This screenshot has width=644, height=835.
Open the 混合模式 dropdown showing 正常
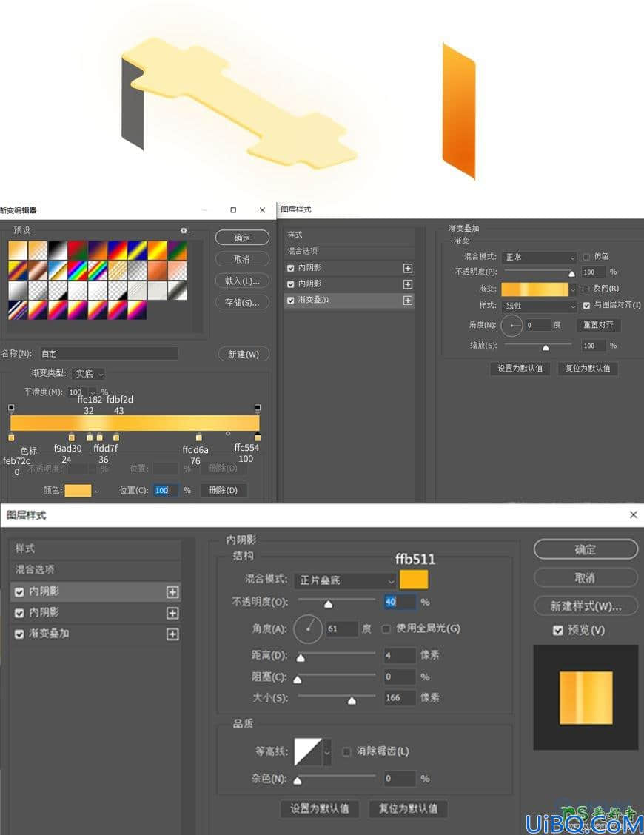click(x=539, y=257)
